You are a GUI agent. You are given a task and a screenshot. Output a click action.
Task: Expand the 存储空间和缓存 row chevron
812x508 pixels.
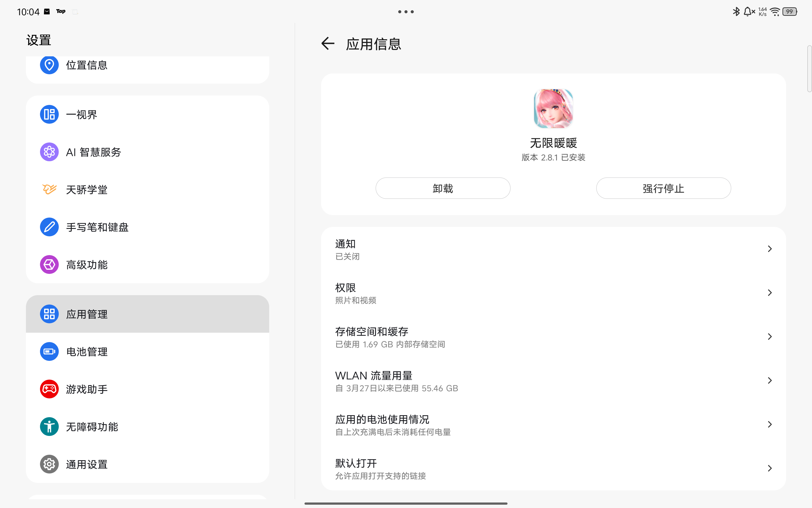(770, 337)
